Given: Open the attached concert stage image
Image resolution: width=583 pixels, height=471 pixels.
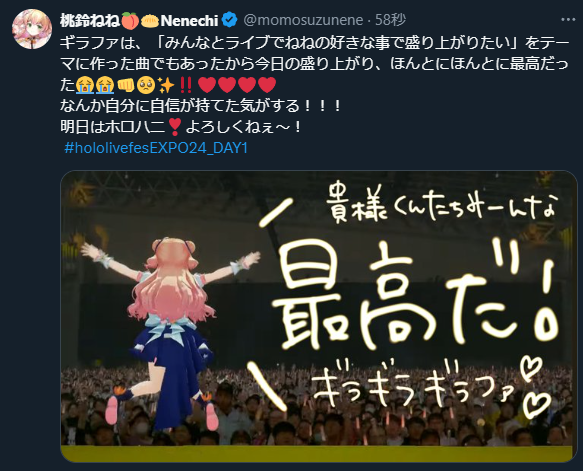Looking at the screenshot, I should (319, 316).
